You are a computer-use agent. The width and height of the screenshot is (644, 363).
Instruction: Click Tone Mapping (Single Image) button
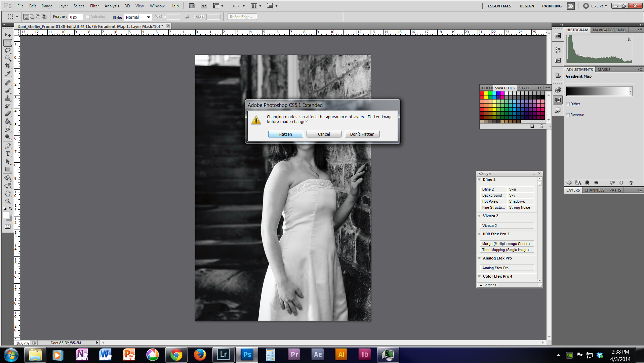pos(507,250)
